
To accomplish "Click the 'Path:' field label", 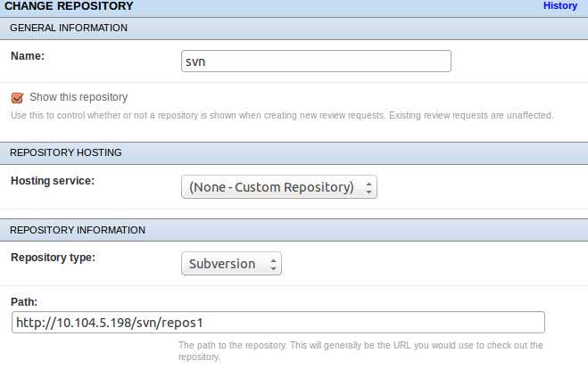I will pyautogui.click(x=24, y=301).
